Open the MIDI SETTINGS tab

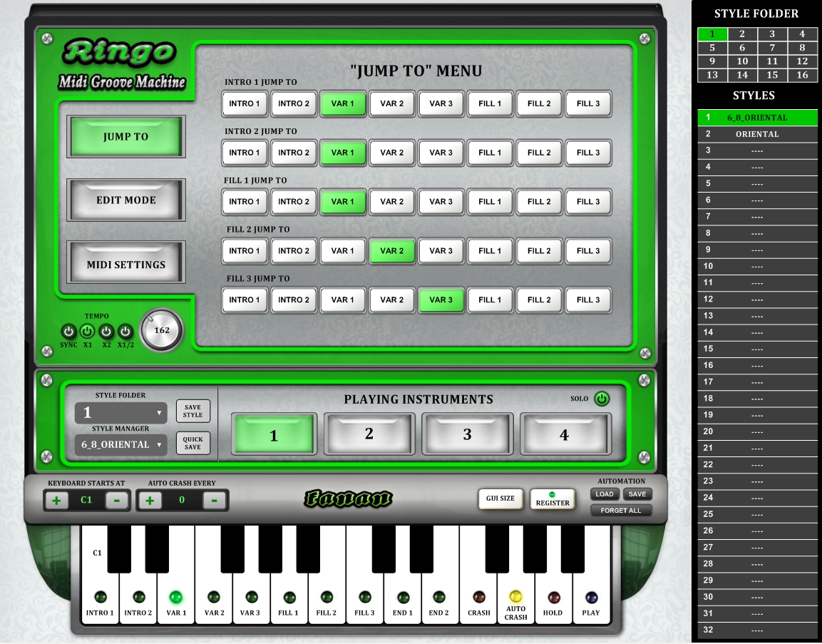tap(126, 265)
